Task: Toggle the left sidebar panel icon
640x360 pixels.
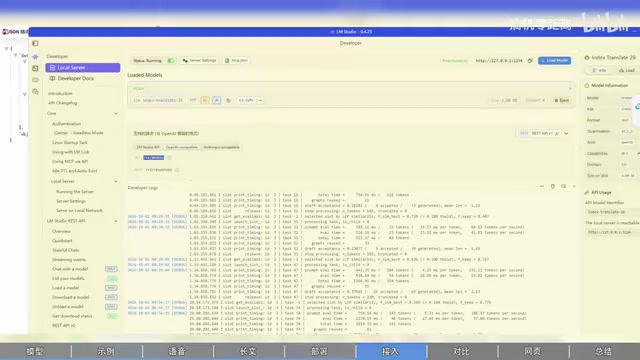Action: [x=35, y=43]
